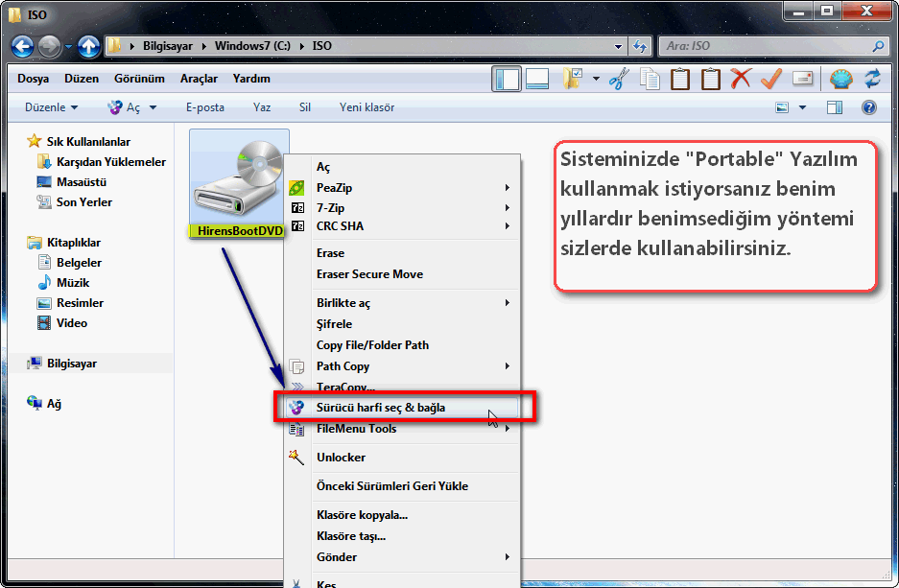Screen dimensions: 899x588
Task: Open the Yardım menu
Action: coord(251,79)
